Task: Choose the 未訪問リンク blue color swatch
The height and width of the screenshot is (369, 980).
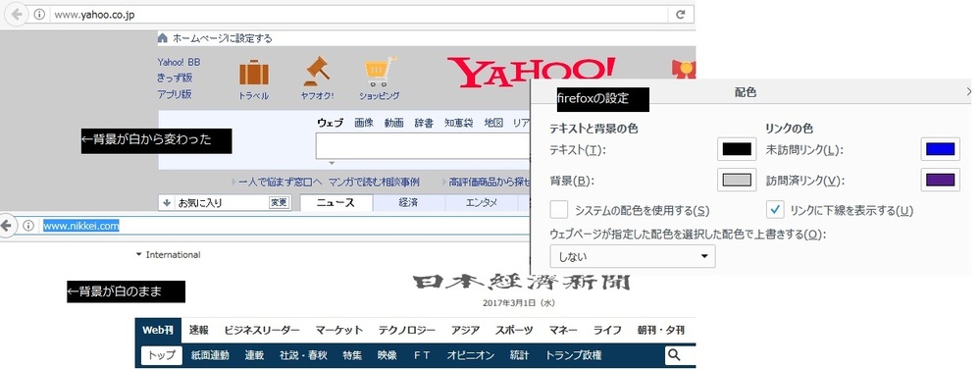Action: point(940,149)
